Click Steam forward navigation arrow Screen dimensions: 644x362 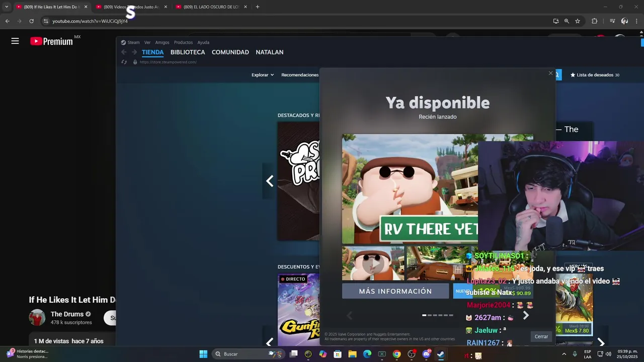134,52
